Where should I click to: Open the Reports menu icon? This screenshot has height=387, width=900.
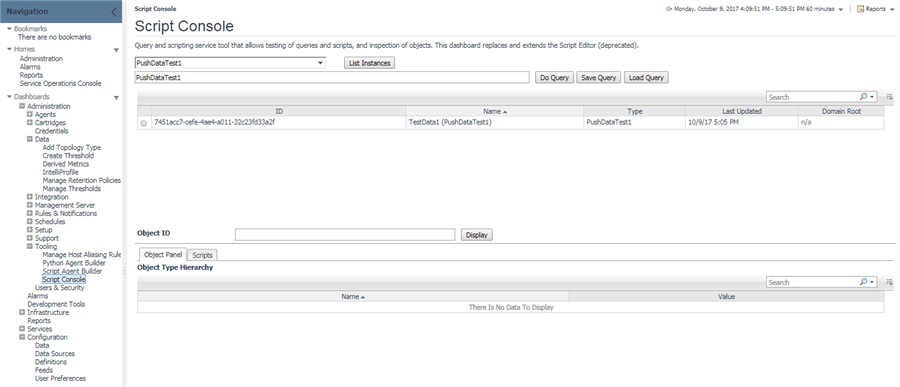860,9
